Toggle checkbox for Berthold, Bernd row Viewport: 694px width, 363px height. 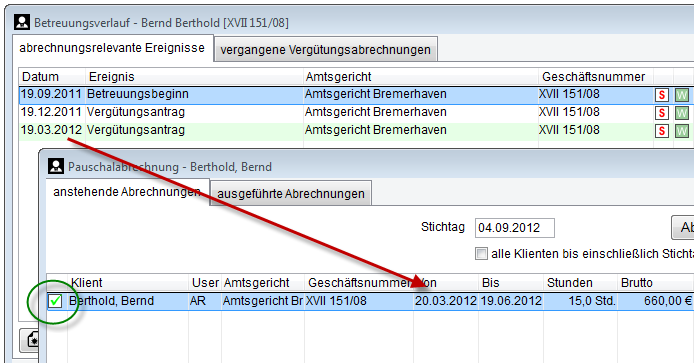(55, 301)
